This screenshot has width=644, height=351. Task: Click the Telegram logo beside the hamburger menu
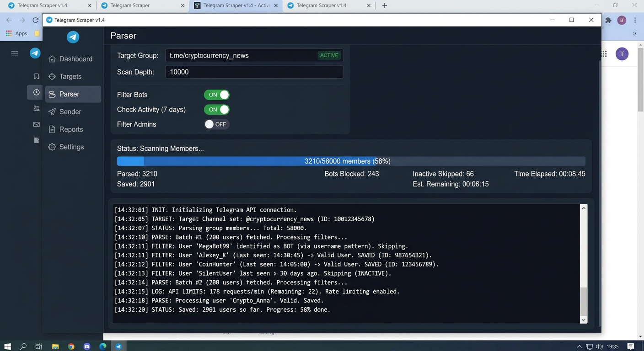(x=35, y=53)
